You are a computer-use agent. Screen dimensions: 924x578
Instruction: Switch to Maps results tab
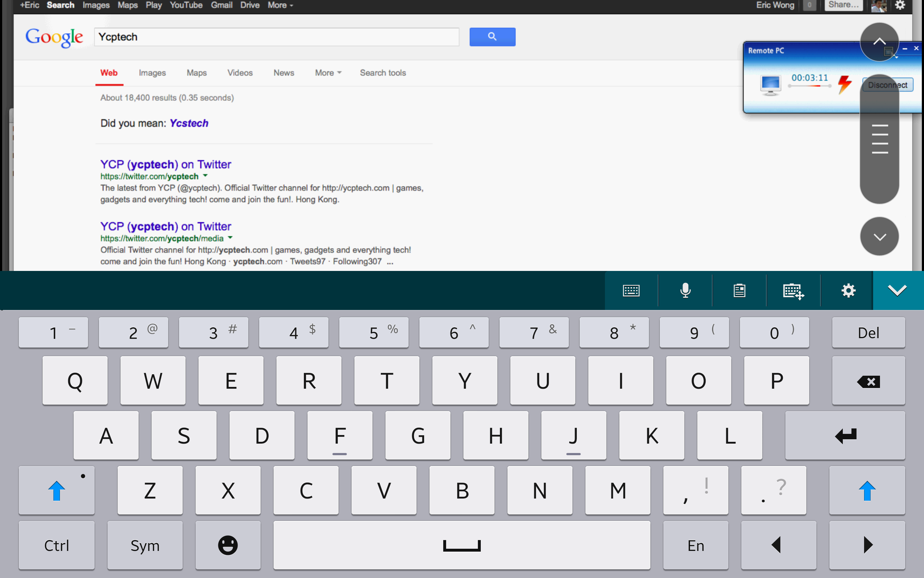click(197, 73)
